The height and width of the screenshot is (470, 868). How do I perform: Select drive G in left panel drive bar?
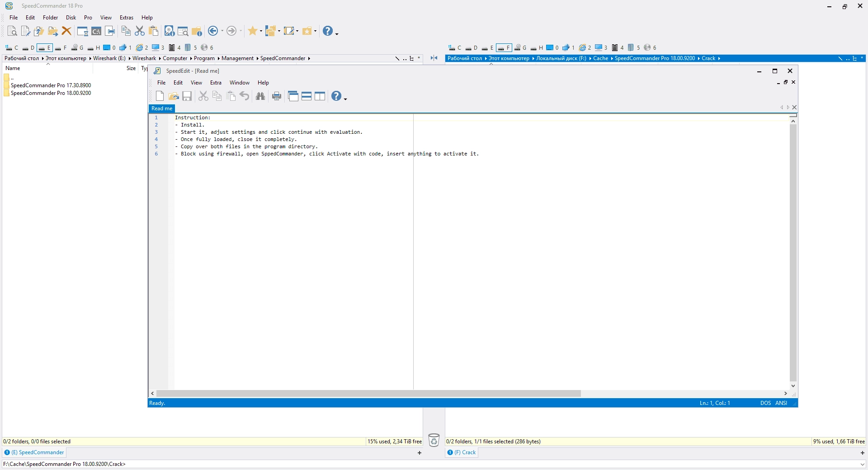tap(77, 47)
